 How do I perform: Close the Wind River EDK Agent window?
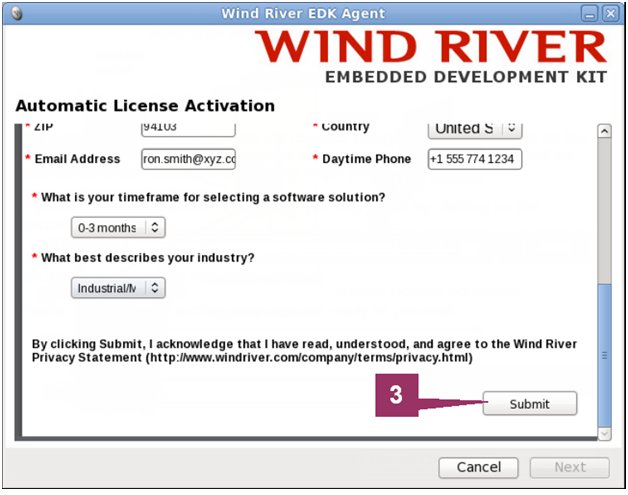(x=610, y=13)
